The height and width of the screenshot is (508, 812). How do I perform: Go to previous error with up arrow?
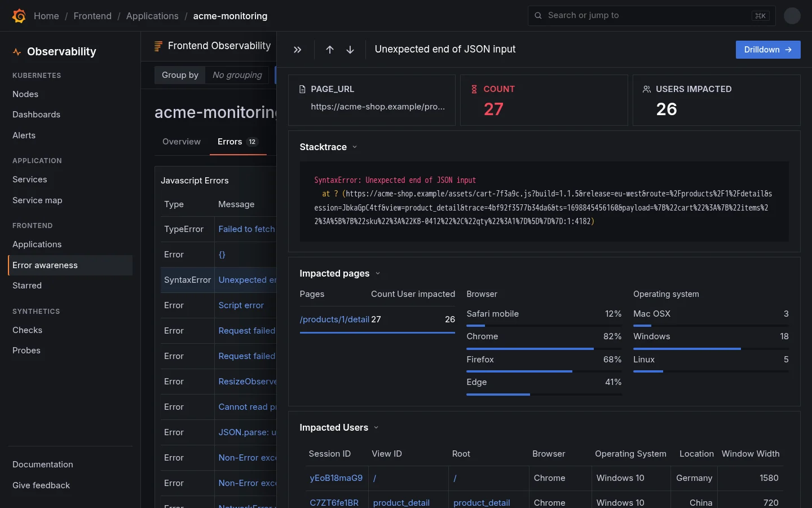coord(330,50)
